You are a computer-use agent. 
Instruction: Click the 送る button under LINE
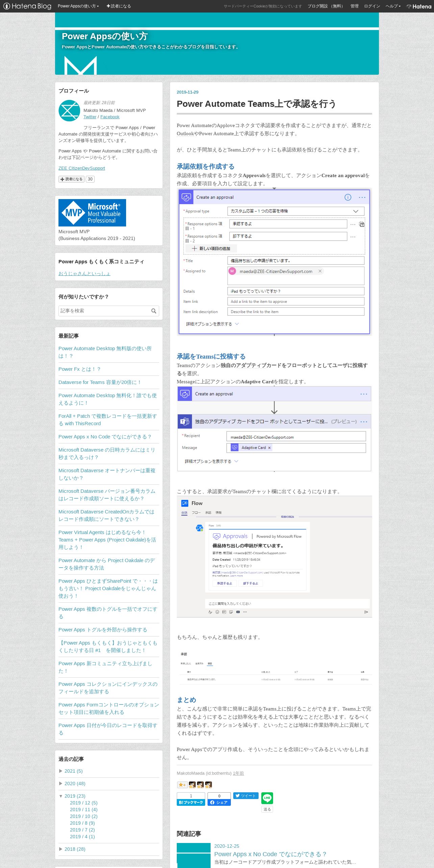267,809
